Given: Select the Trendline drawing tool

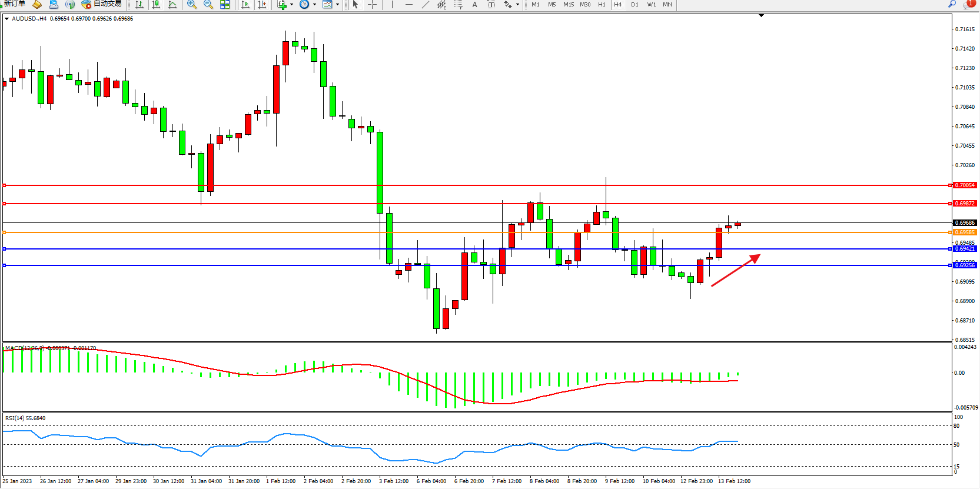Looking at the screenshot, I should 426,5.
